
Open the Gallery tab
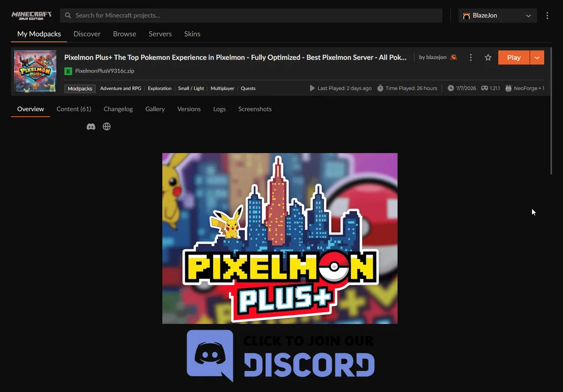pyautogui.click(x=155, y=109)
